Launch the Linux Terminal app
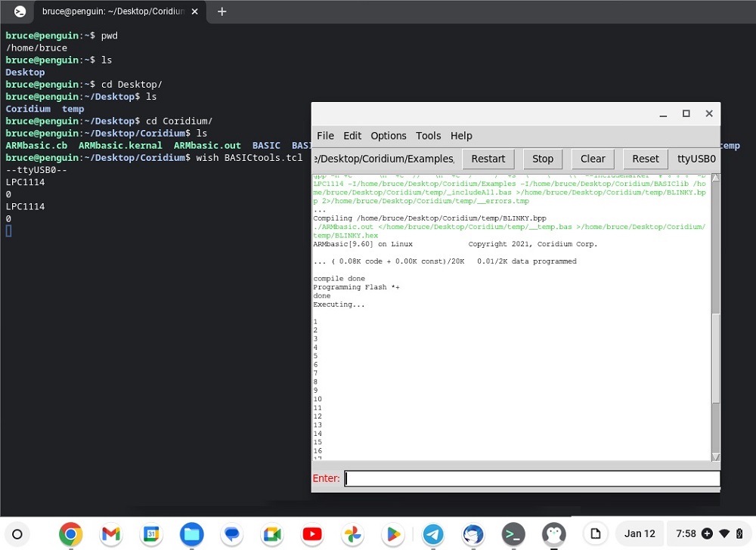 (513, 533)
